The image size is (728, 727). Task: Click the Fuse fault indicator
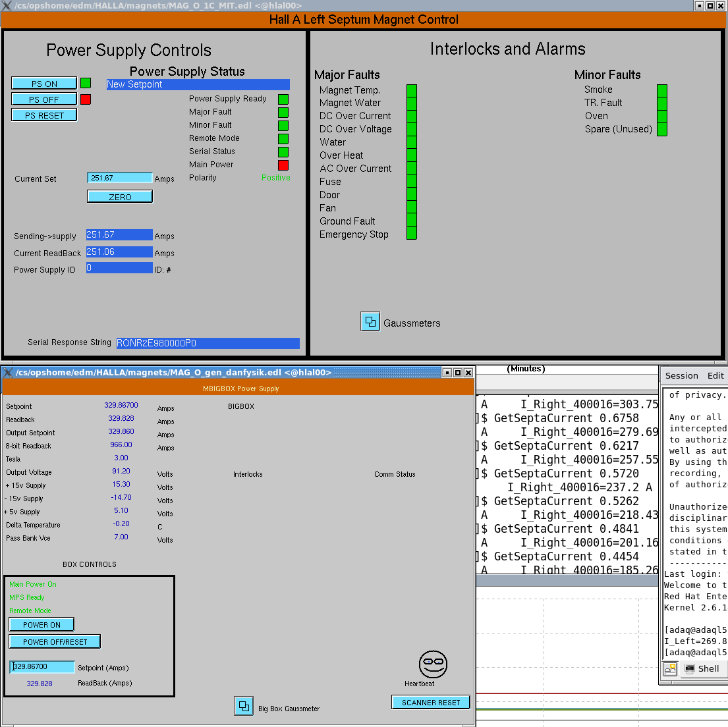pyautogui.click(x=411, y=182)
